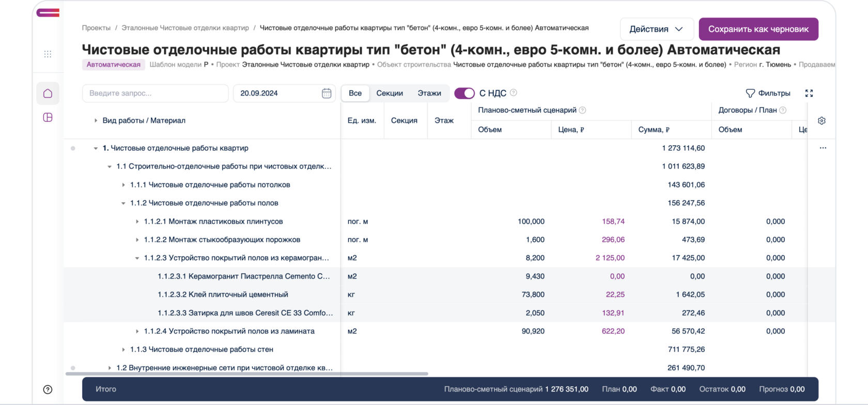Click price 622,20 for ламината

pyautogui.click(x=613, y=331)
